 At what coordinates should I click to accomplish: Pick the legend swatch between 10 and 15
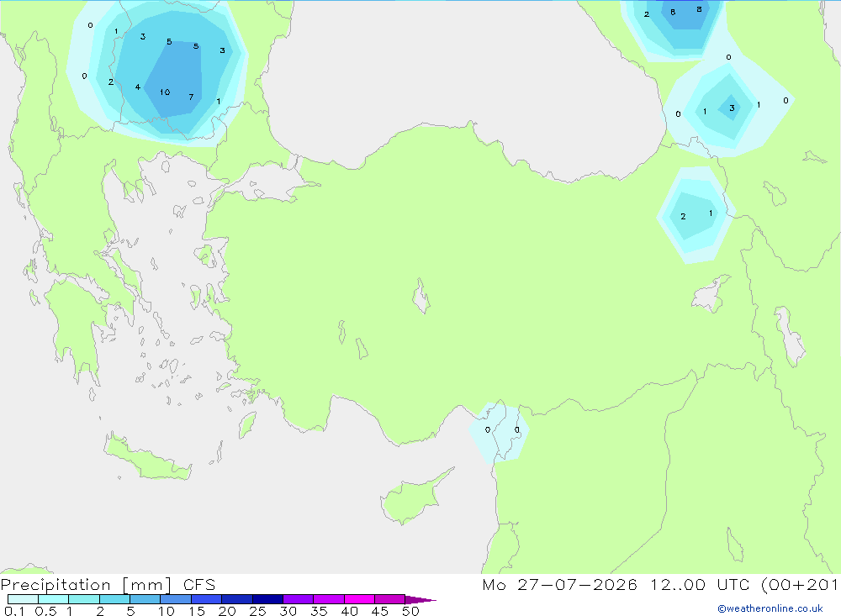(176, 599)
